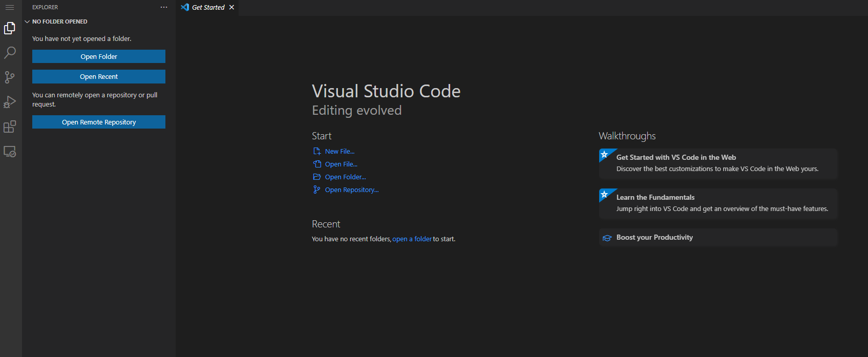This screenshot has height=357, width=868.
Task: Click the Open Repository branch icon
Action: pyautogui.click(x=317, y=190)
